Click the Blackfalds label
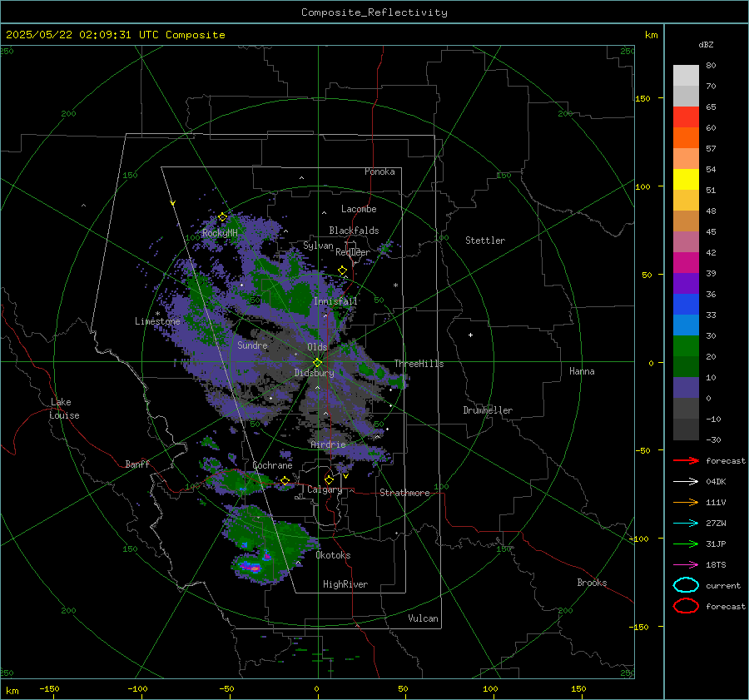The height and width of the screenshot is (700, 749). [354, 231]
